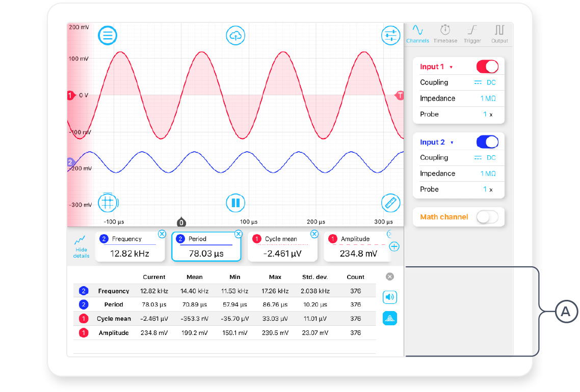Open the main hamburger menu
This screenshot has width=580, height=392.
click(x=108, y=35)
